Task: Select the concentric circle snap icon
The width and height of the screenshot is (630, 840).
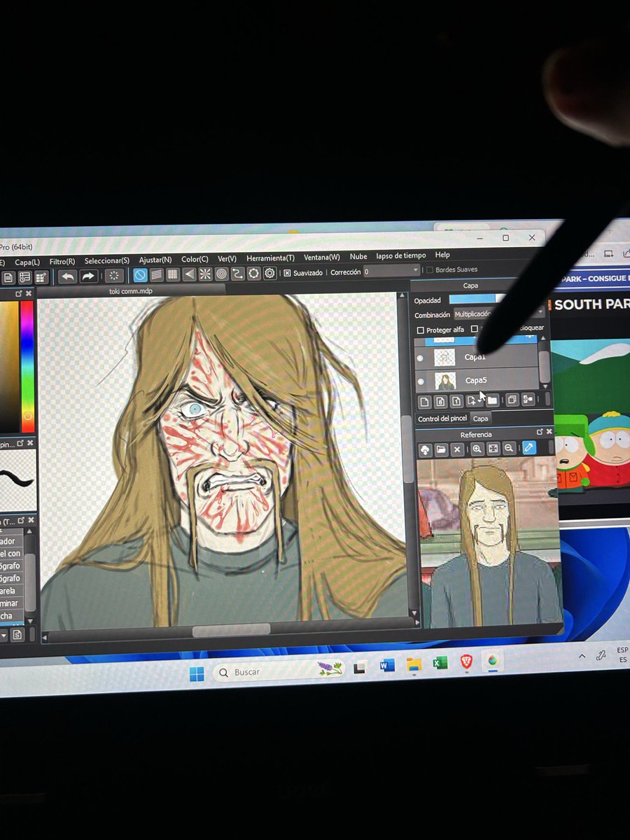Action: [221, 274]
